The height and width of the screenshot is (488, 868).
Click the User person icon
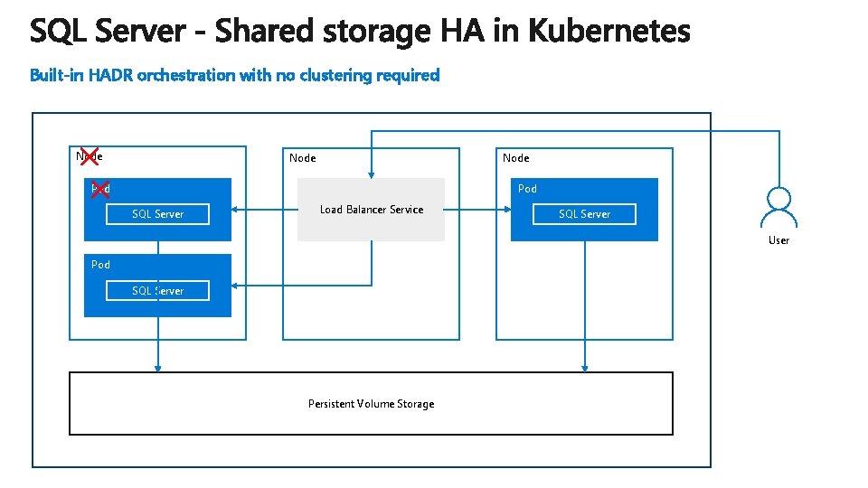[x=778, y=208]
